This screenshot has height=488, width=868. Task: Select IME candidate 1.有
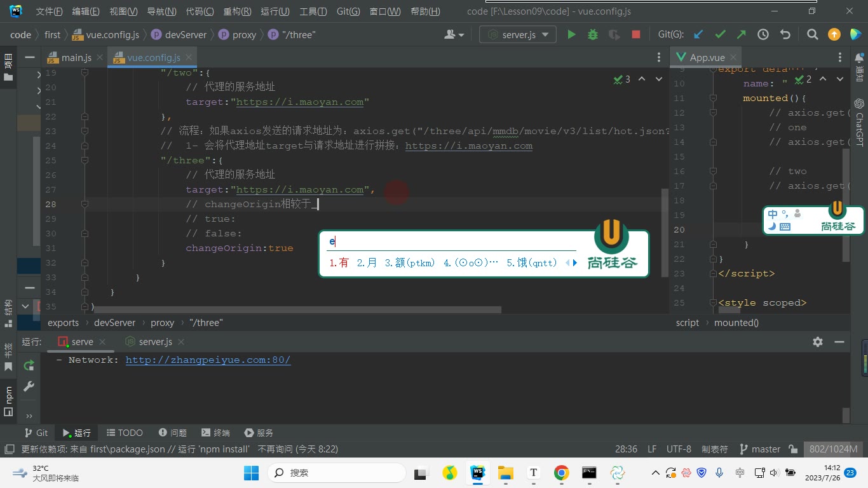339,262
